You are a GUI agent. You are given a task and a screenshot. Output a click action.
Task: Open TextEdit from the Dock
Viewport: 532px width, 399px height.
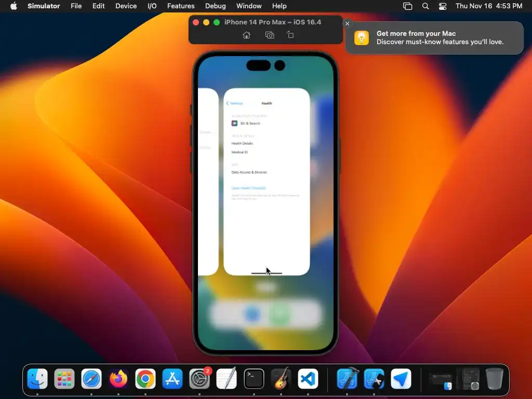coord(227,379)
